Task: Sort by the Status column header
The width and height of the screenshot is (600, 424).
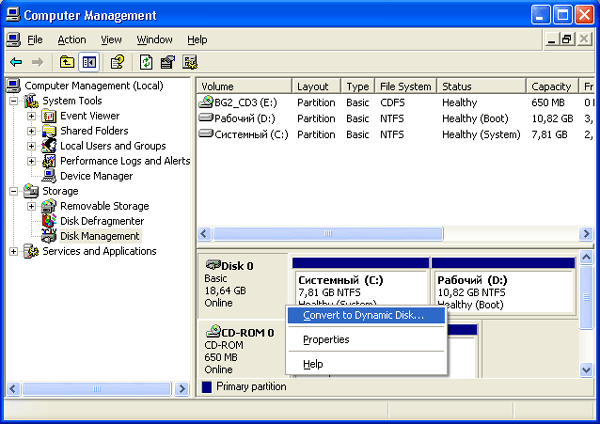Action: click(481, 86)
